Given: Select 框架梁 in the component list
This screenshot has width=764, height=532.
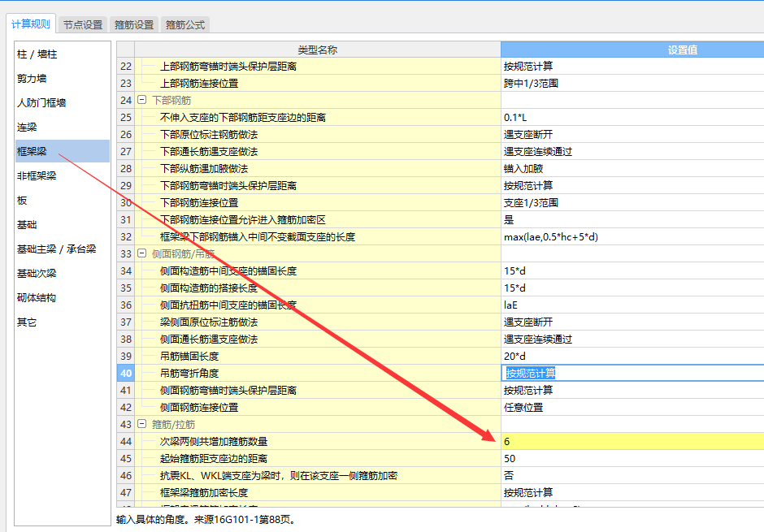Looking at the screenshot, I should (63, 151).
